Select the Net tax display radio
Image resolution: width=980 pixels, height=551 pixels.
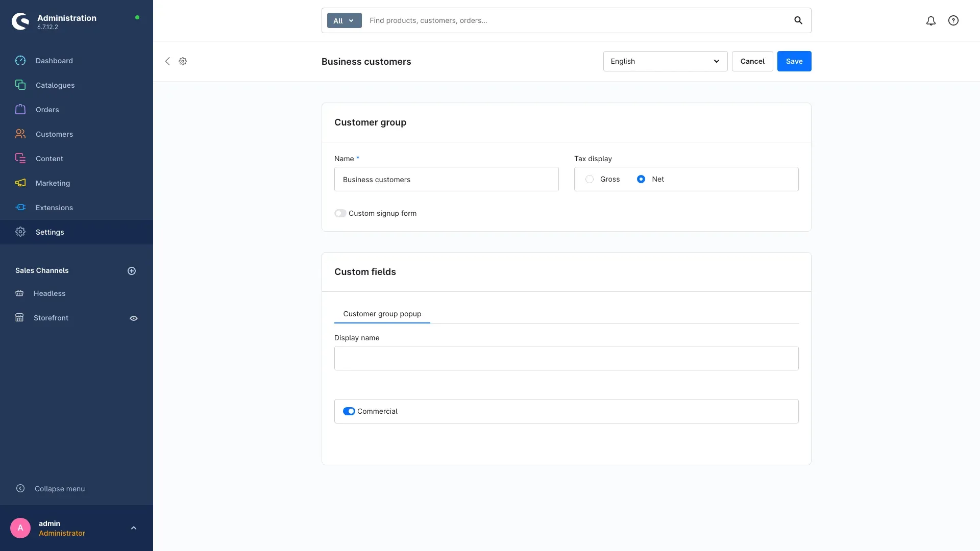tap(641, 179)
